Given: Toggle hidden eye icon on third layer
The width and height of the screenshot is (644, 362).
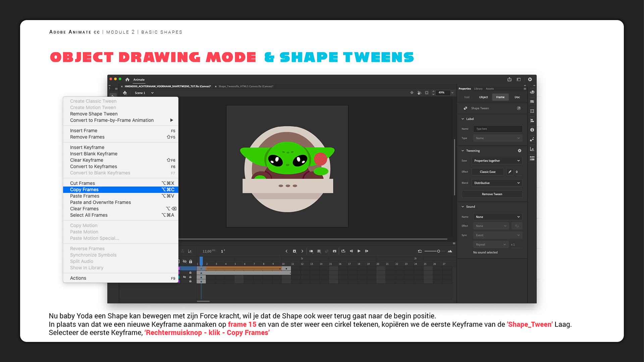Looking at the screenshot, I should coord(184,277).
